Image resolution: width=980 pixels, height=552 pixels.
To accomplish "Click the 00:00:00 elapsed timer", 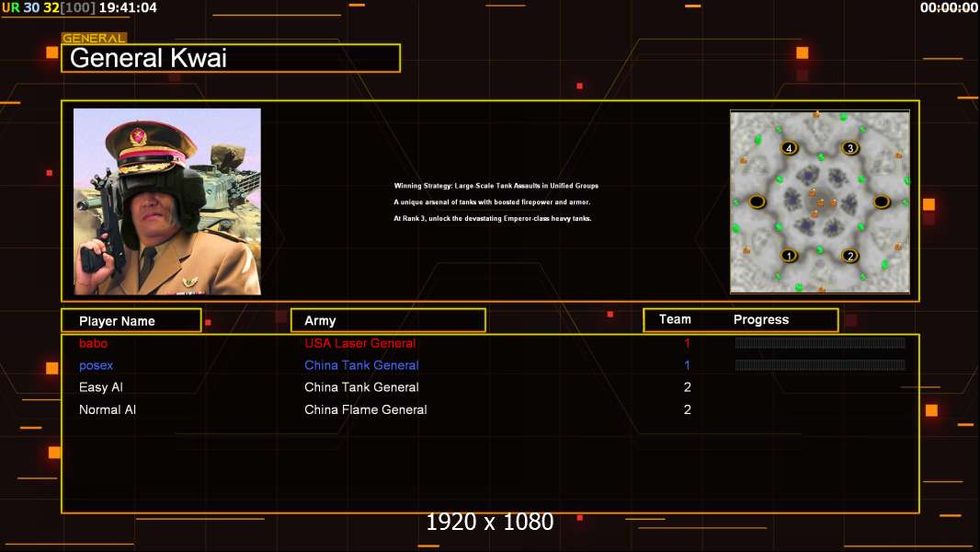I will (949, 8).
